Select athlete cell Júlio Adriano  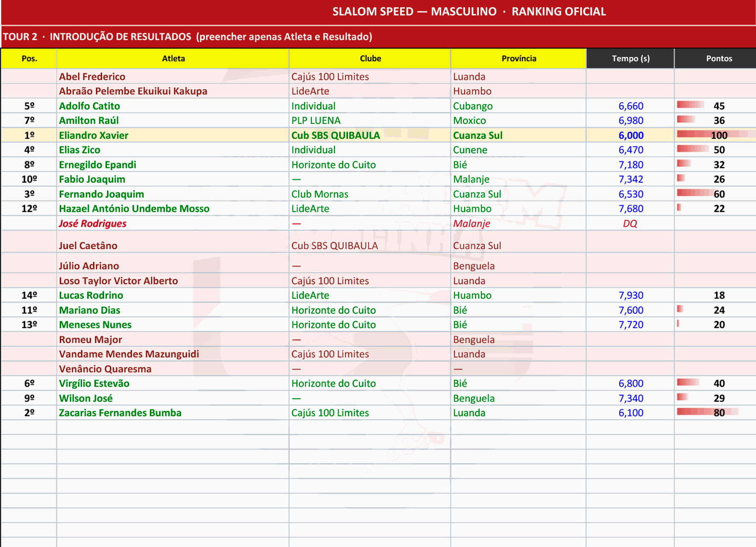[173, 263]
